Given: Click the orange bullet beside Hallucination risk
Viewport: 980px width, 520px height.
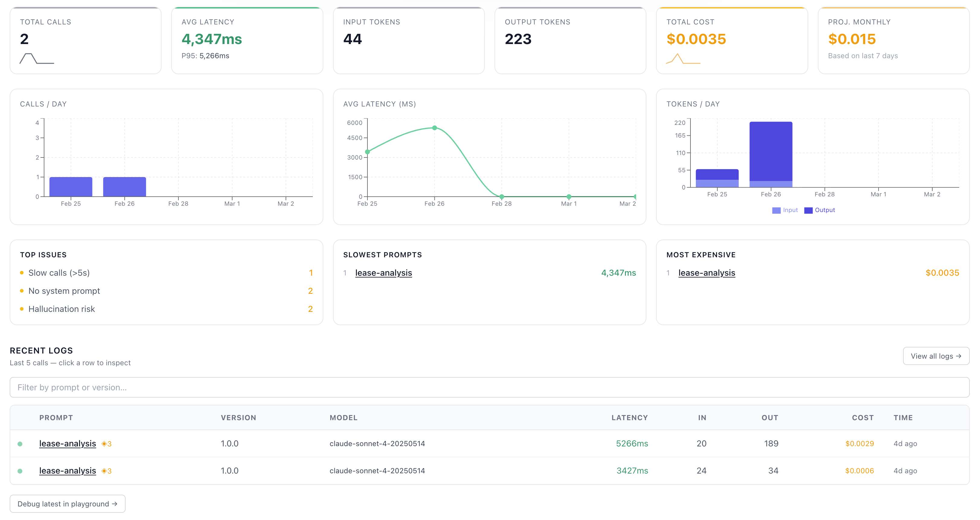Looking at the screenshot, I should pos(22,309).
